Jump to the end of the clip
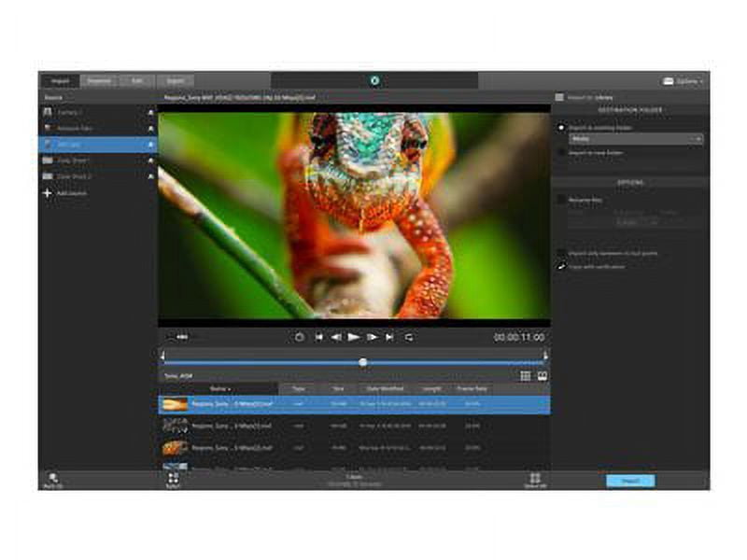This screenshot has height=560, width=747. pos(389,337)
